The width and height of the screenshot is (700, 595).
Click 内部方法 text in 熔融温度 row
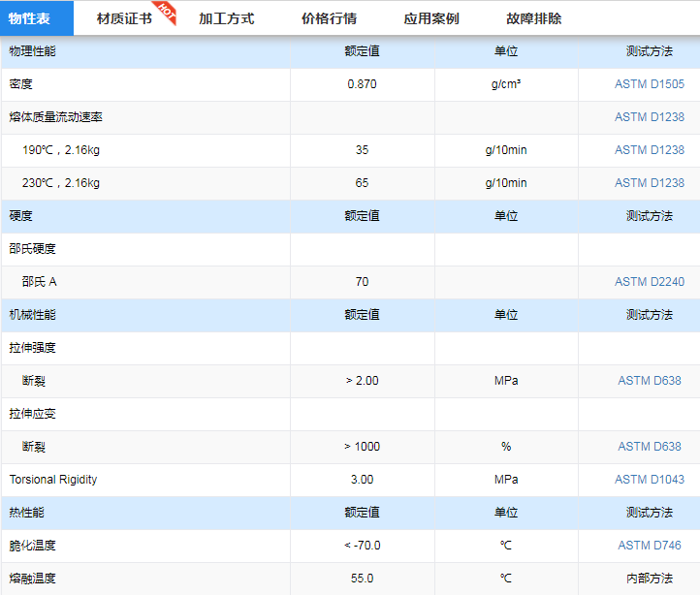pyautogui.click(x=649, y=579)
